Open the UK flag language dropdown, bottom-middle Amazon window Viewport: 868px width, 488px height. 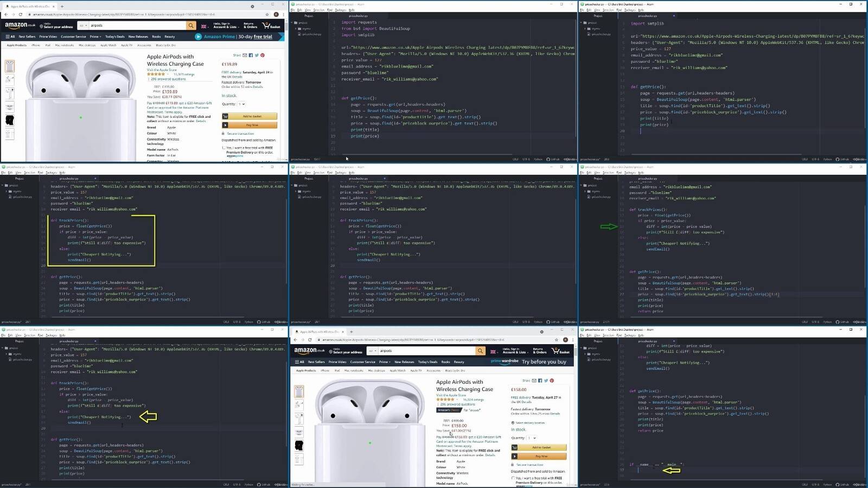494,352
